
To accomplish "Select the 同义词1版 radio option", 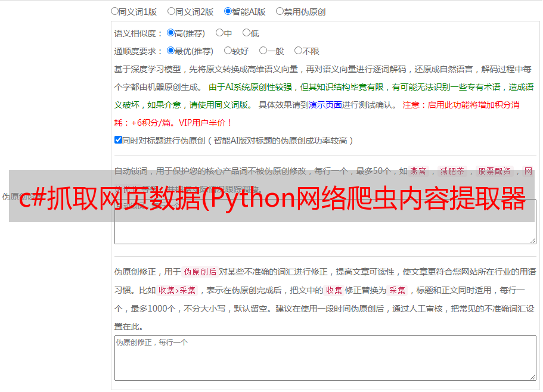I will point(114,11).
